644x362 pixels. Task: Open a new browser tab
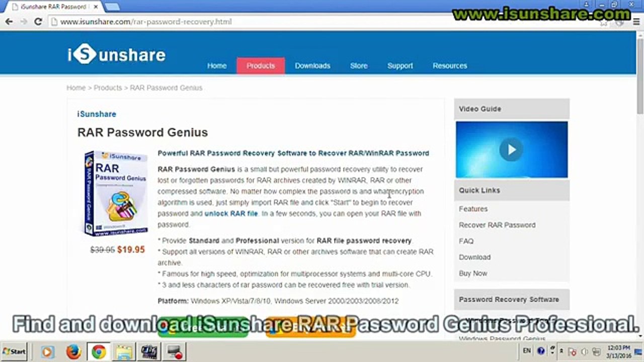(112, 7)
